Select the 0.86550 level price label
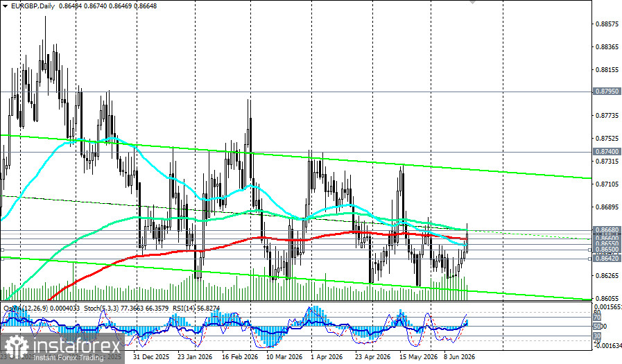This screenshot has height=364, width=622. 607,243
